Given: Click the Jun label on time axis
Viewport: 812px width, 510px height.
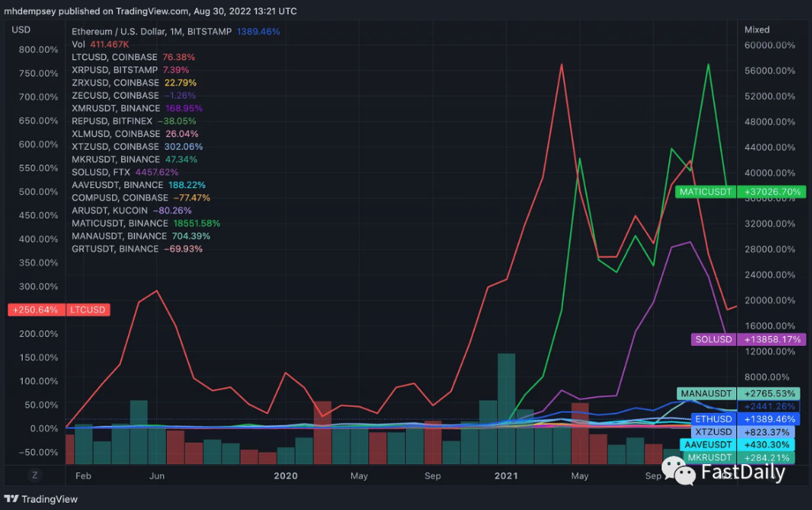Looking at the screenshot, I should [x=157, y=476].
